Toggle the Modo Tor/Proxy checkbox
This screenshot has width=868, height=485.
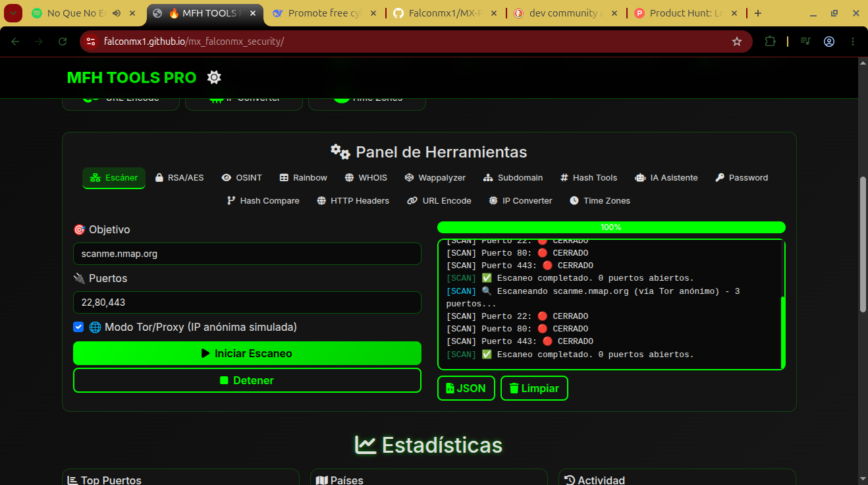78,327
